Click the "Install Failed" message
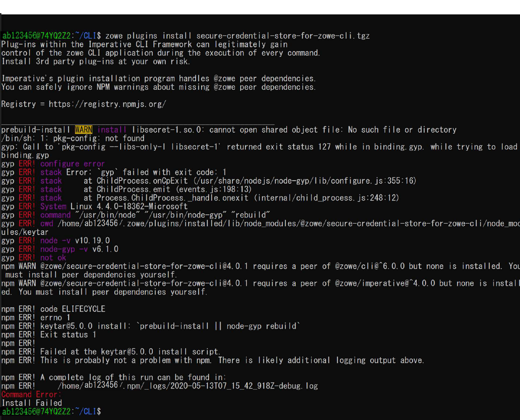Screen dimensions: 520x420 coord(32,403)
